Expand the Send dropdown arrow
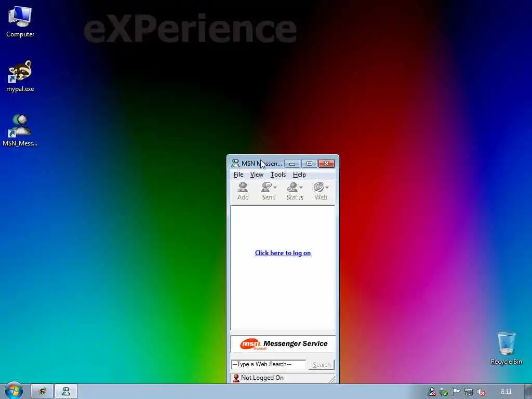Image resolution: width=532 pixels, height=399 pixels. [275, 187]
